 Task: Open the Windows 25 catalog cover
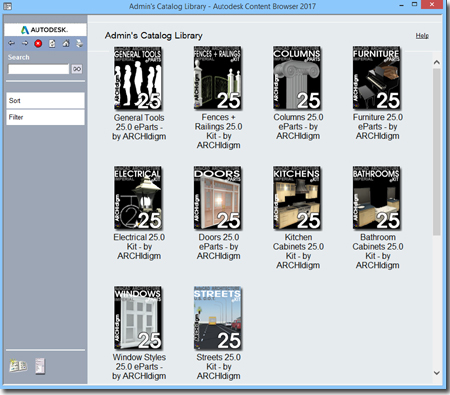(x=138, y=318)
